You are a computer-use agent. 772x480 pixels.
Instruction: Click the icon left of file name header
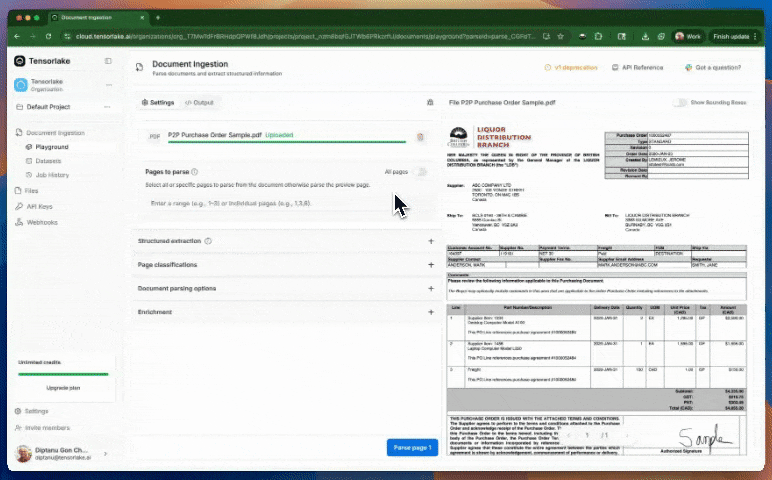tap(429, 102)
